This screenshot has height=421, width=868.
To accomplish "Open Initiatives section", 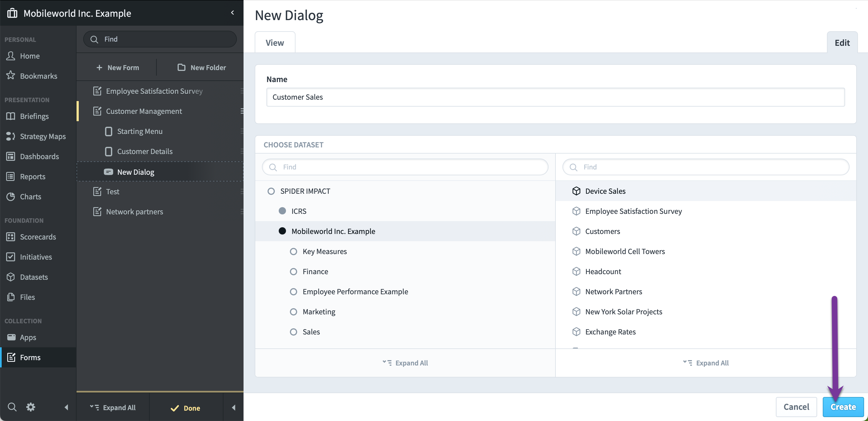I will pyautogui.click(x=38, y=257).
